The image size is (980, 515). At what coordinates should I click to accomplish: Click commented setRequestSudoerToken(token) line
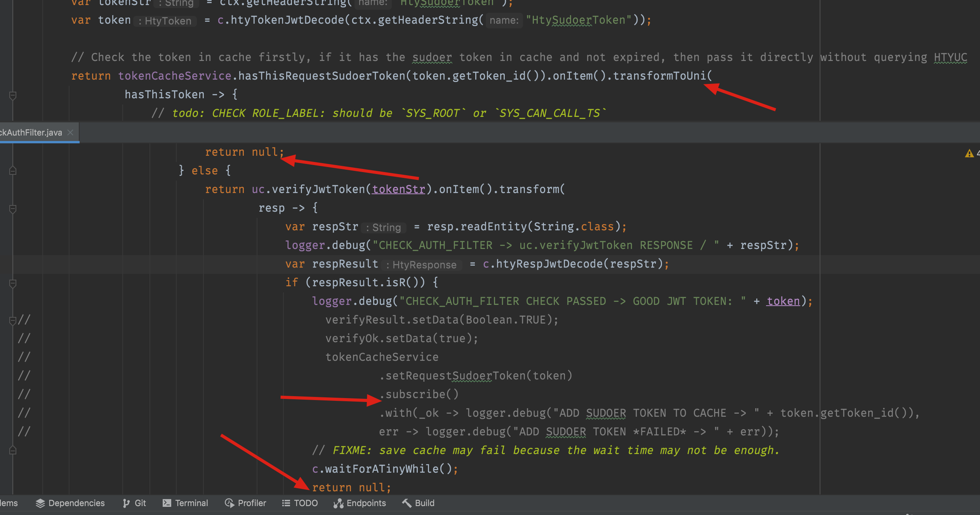pos(476,376)
